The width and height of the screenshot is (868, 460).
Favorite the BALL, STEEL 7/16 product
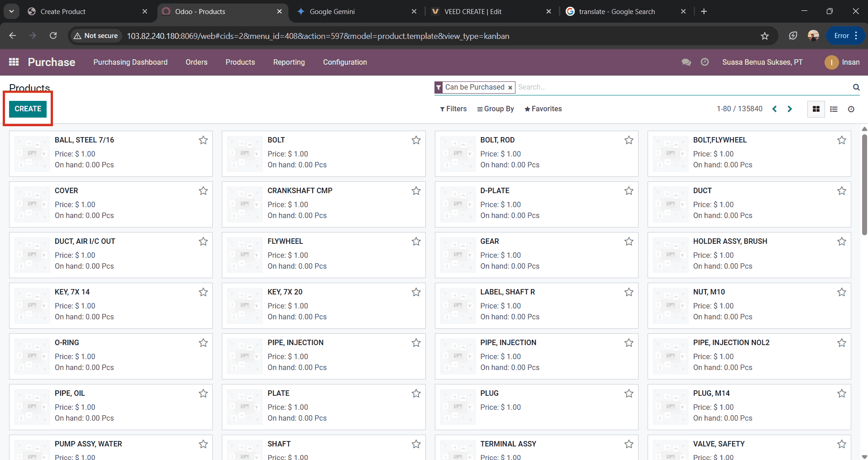tap(203, 140)
